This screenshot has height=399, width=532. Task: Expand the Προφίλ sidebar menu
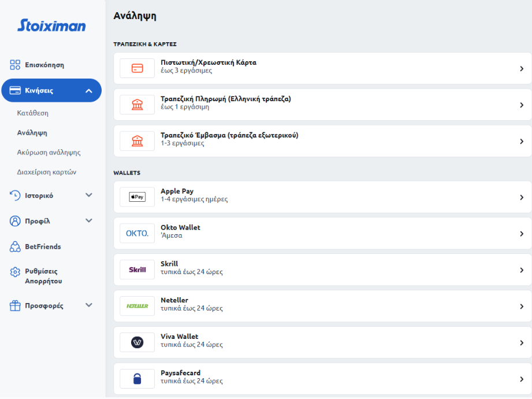point(88,221)
